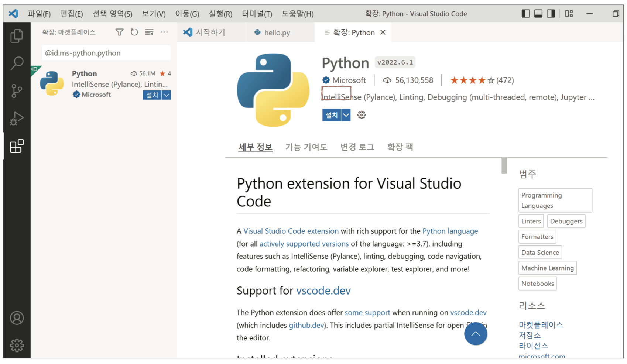Click the extension search input field

(106, 53)
